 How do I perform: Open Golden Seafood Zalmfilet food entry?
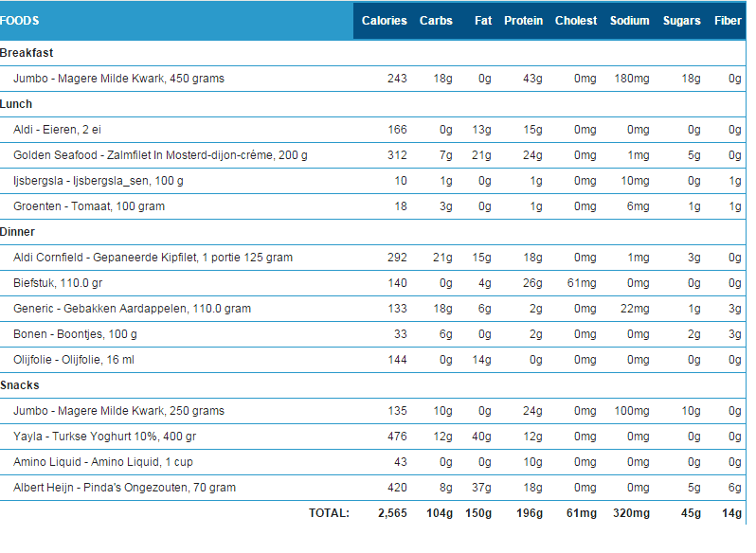160,155
